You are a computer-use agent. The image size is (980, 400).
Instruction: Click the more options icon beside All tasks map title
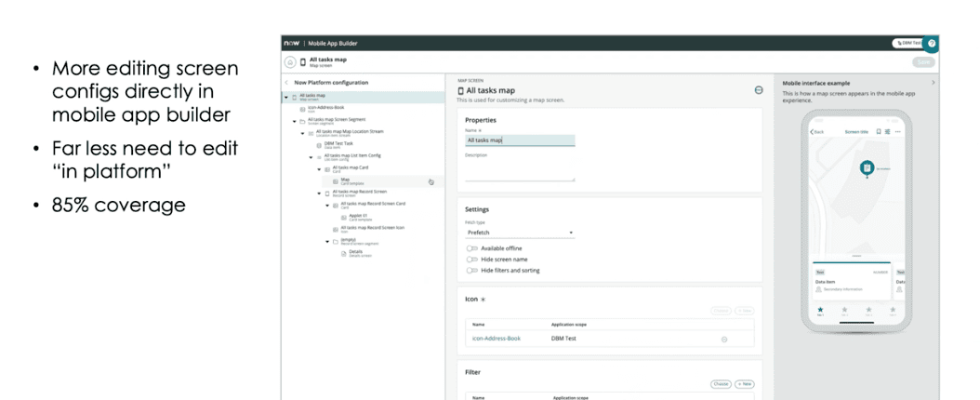tap(759, 90)
